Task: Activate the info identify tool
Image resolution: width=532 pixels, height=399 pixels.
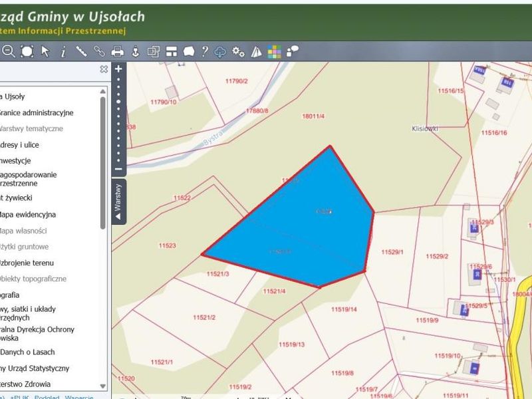Action: pyautogui.click(x=63, y=52)
